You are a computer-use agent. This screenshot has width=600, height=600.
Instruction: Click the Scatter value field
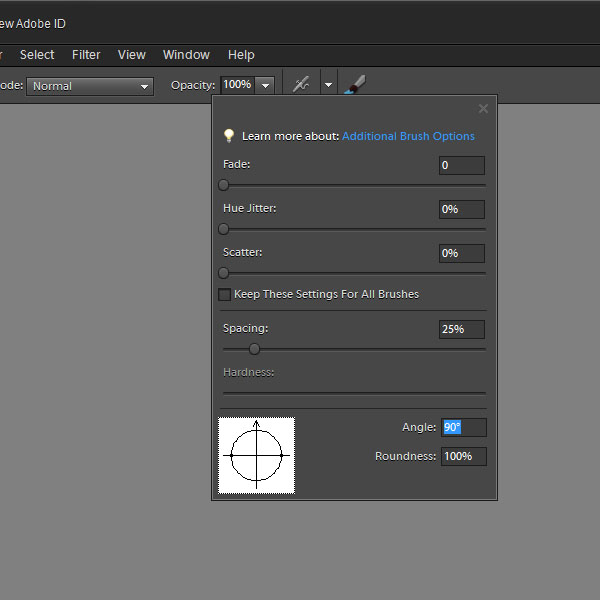tap(462, 253)
